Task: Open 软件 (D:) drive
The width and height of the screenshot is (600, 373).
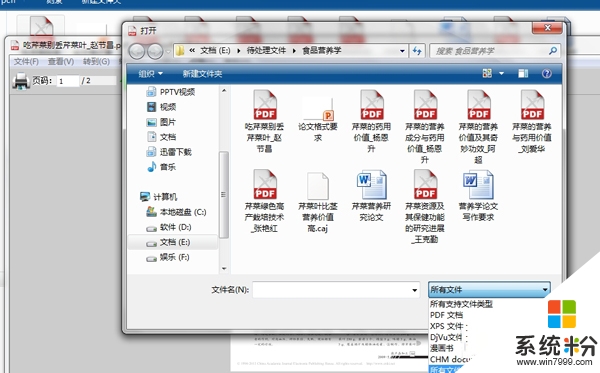Action: coord(169,227)
